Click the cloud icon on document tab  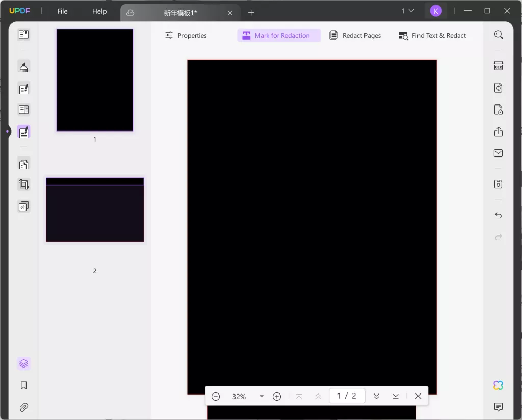pos(130,13)
